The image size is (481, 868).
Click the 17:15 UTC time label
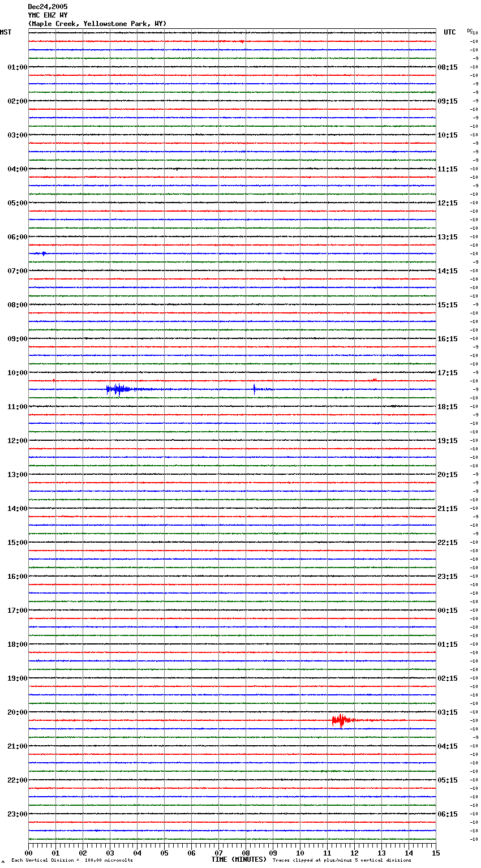448,372
